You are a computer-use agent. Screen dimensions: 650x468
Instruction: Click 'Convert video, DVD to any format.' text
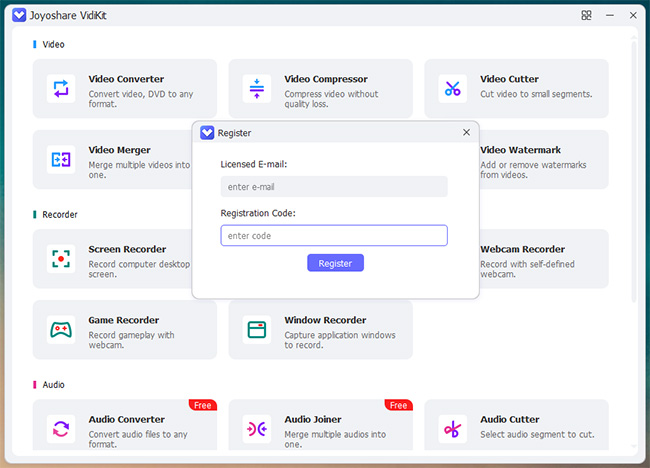(141, 99)
